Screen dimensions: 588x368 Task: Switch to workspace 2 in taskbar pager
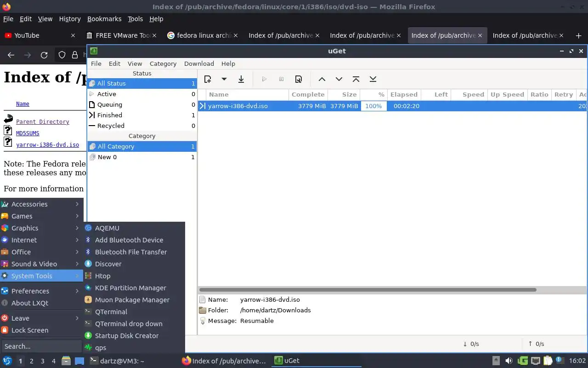[x=31, y=361]
